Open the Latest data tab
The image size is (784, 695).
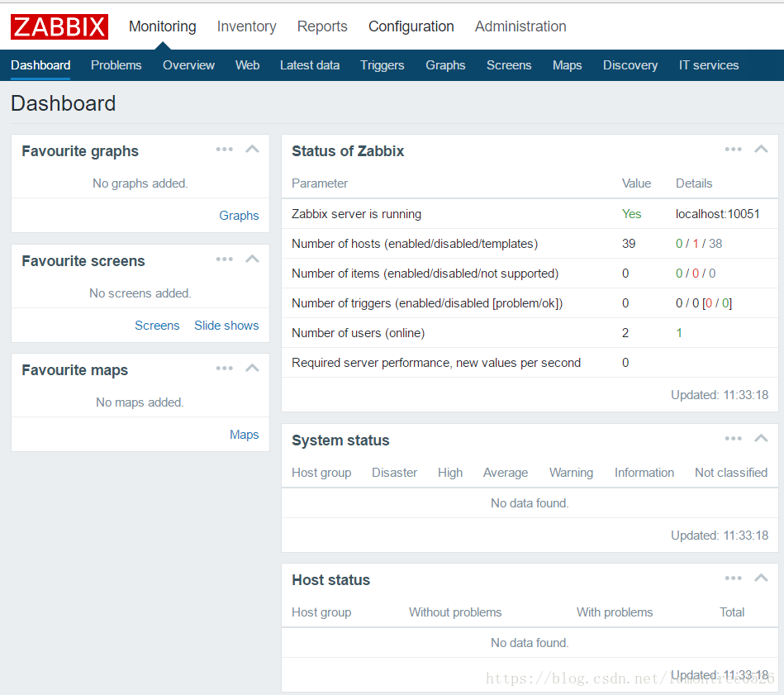(310, 65)
